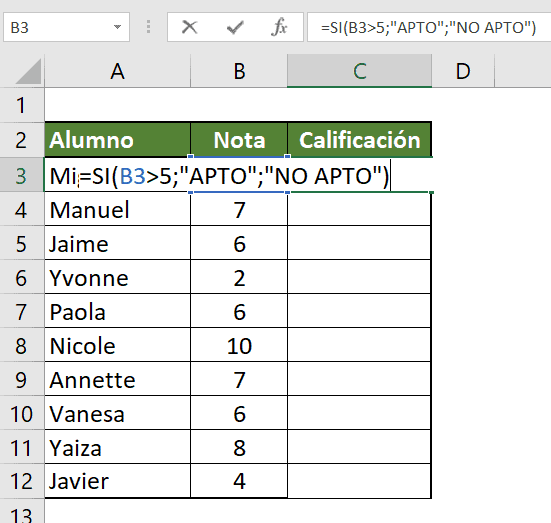The height and width of the screenshot is (523, 551).
Task: Click the cell containing Paola
Action: coord(117,311)
